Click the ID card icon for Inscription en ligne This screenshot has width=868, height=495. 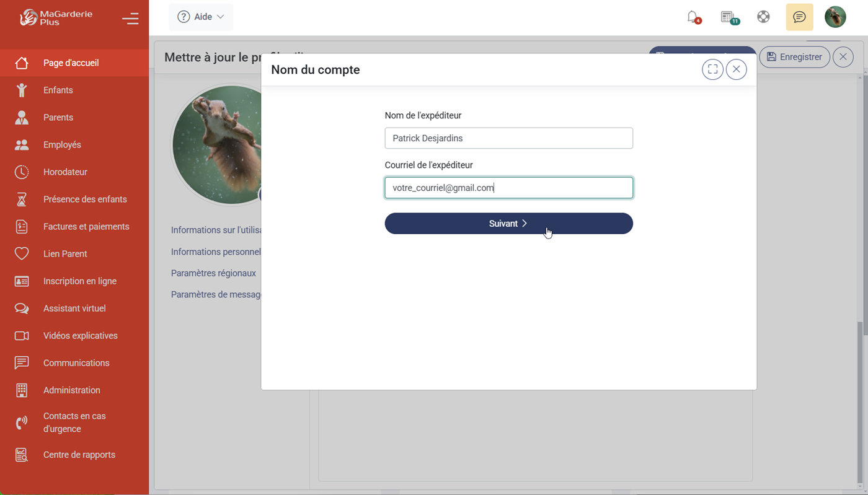point(22,281)
